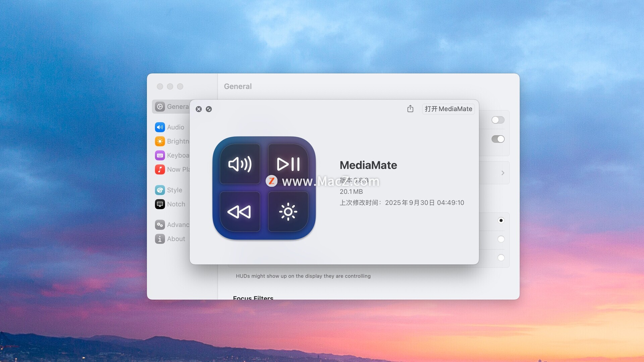Click the share icon in preview
644x362 pixels.
pyautogui.click(x=410, y=109)
